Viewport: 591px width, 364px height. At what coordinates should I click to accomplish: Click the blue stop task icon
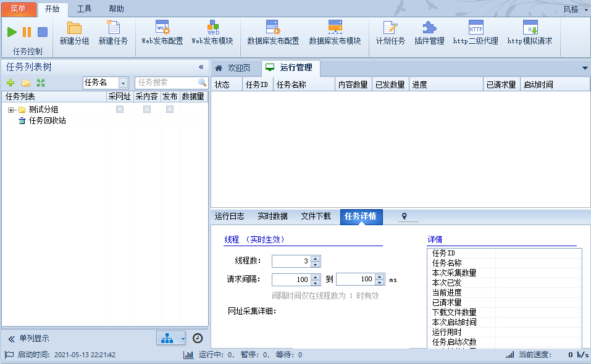(43, 32)
